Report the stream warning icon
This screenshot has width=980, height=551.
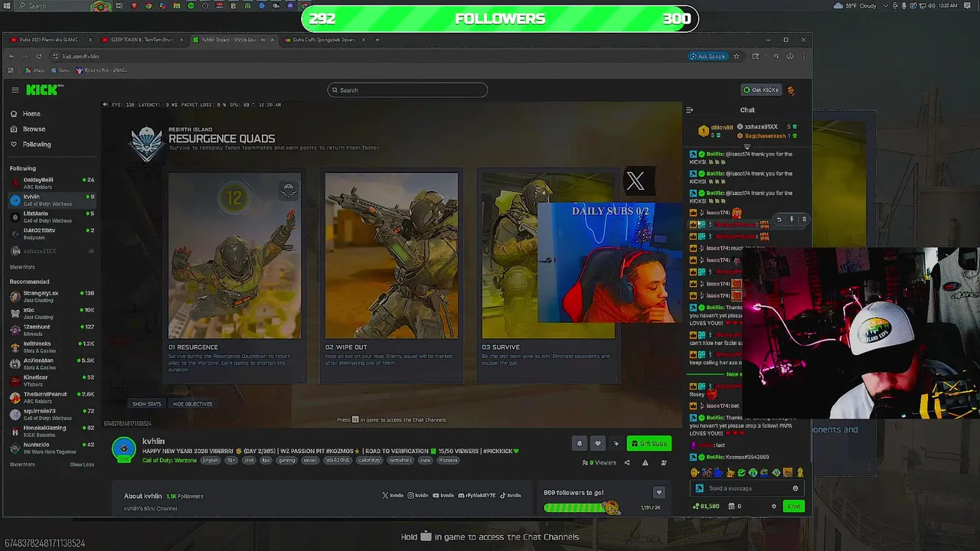click(645, 462)
